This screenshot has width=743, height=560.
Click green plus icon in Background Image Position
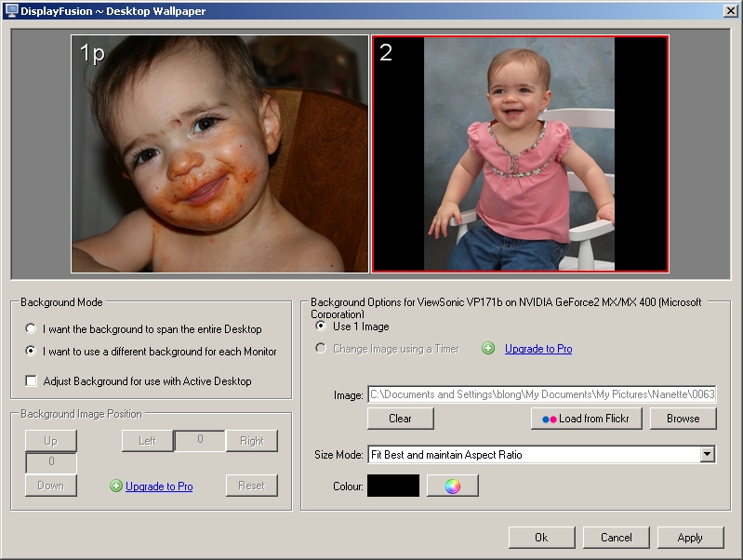116,486
